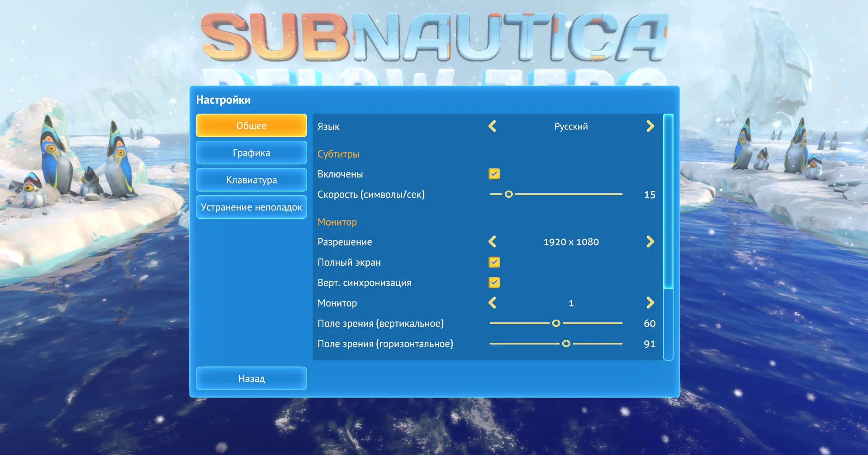This screenshot has height=455, width=868.
Task: Switch to the Графика tab
Action: click(x=251, y=153)
